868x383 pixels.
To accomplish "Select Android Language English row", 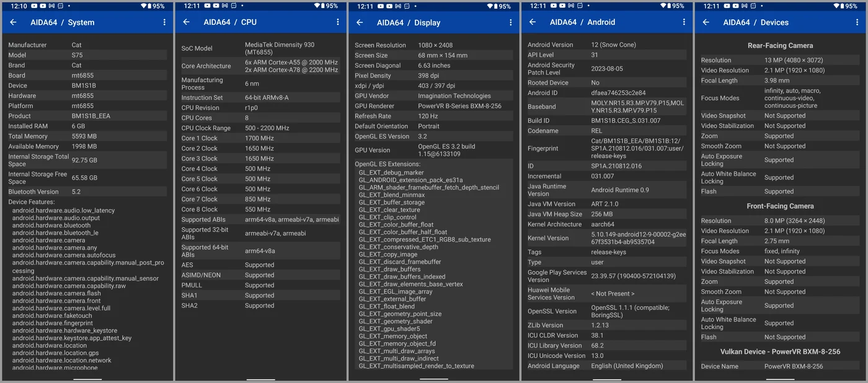I will pos(606,366).
